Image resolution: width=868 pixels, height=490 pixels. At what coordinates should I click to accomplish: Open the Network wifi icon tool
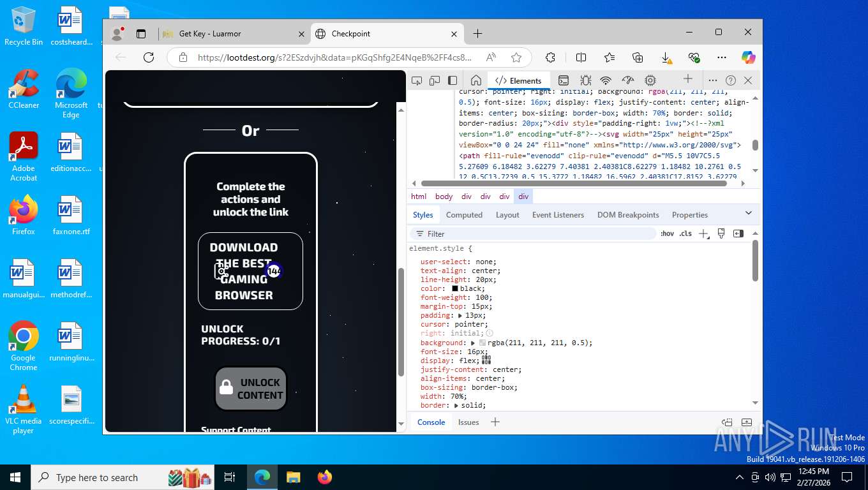[x=606, y=80]
